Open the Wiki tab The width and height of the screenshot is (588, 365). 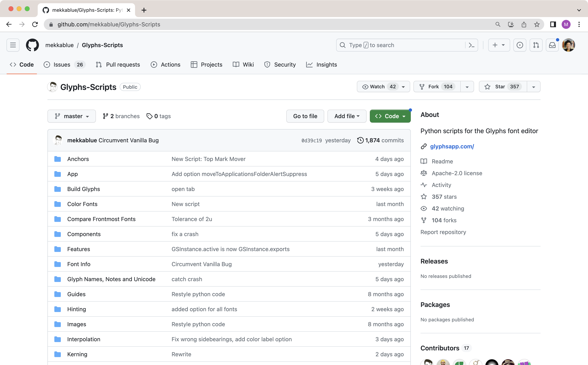(x=243, y=65)
